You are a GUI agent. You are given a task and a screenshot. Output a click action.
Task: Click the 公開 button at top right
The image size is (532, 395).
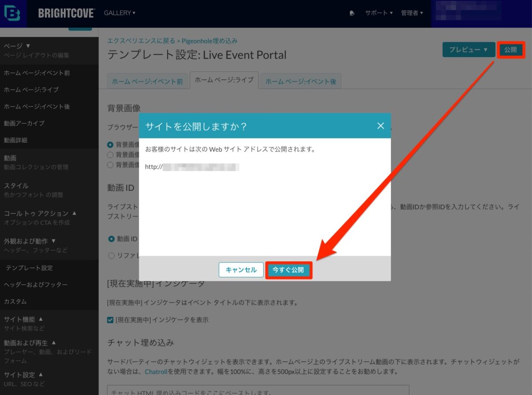(511, 50)
